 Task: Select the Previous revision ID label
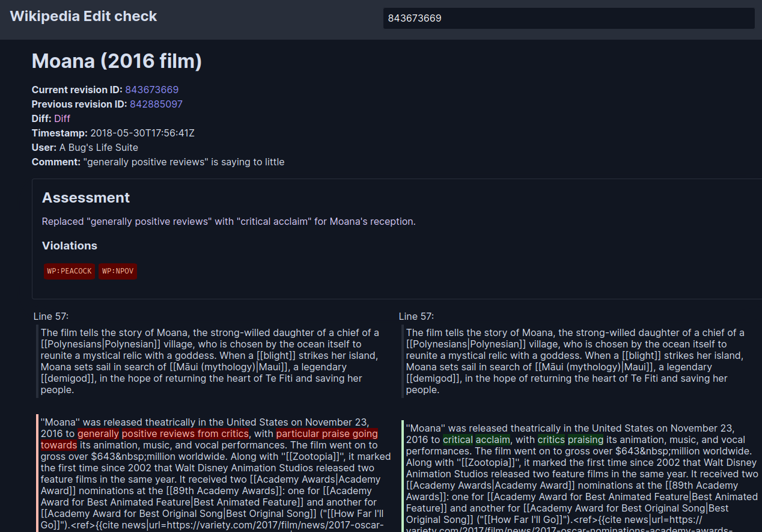(79, 104)
